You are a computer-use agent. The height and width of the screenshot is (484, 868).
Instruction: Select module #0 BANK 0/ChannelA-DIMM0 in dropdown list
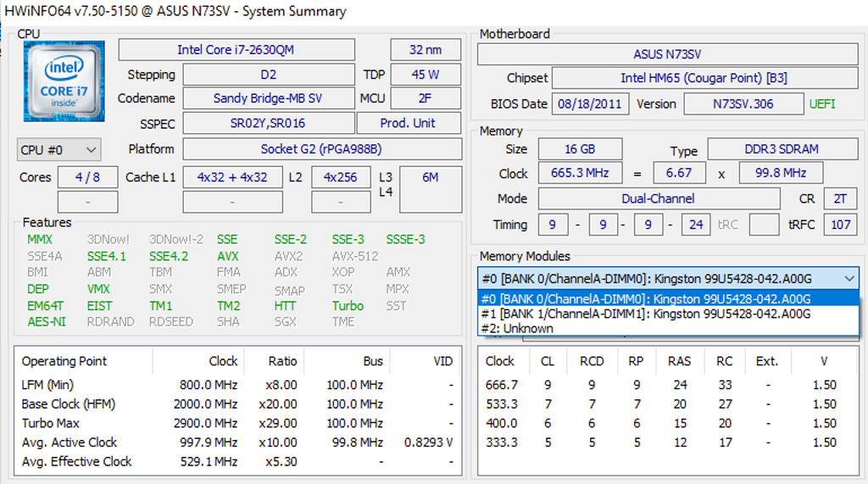tap(668, 299)
